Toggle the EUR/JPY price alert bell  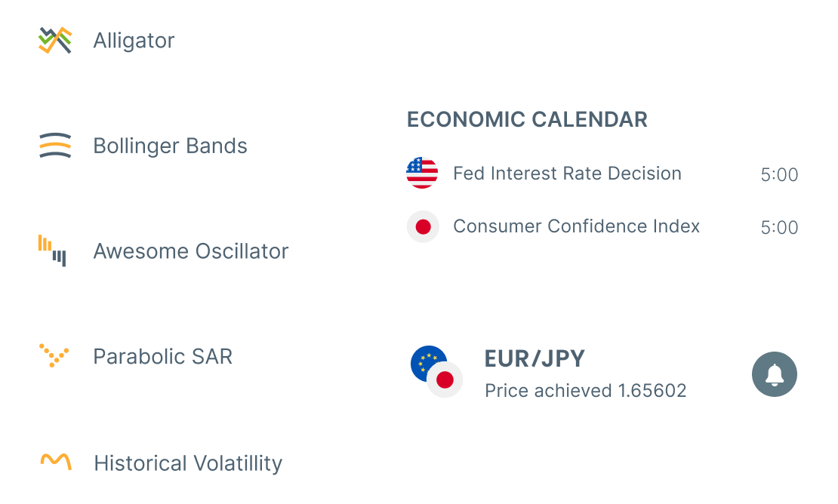point(775,373)
